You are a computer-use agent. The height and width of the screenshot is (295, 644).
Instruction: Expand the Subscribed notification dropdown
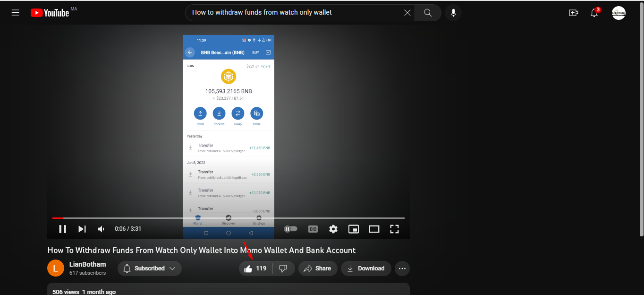tap(150, 269)
